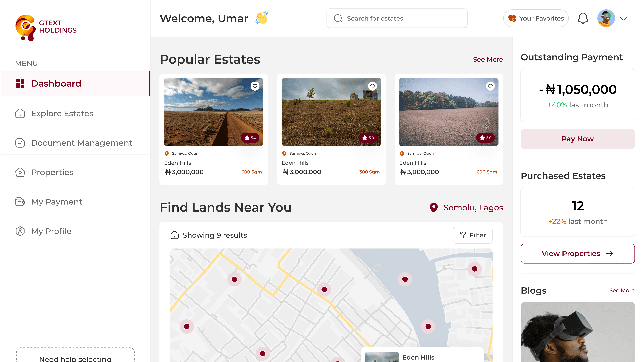This screenshot has width=644, height=362.
Task: Click the location pin on second estate card
Action: point(284,153)
